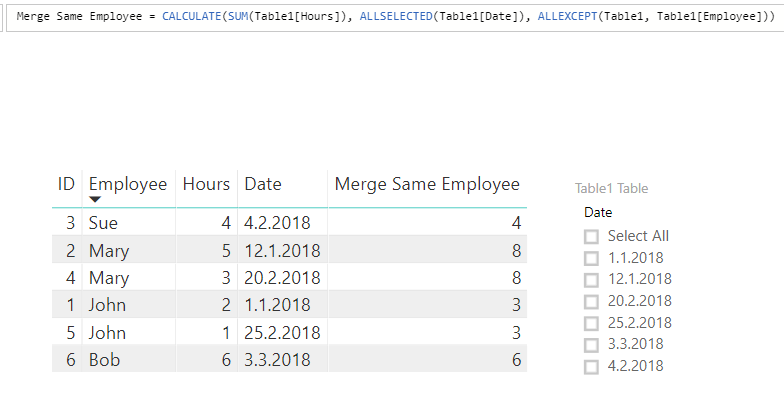
Task: Click the 4.2.2018 date cell in table
Action: pyautogui.click(x=277, y=223)
